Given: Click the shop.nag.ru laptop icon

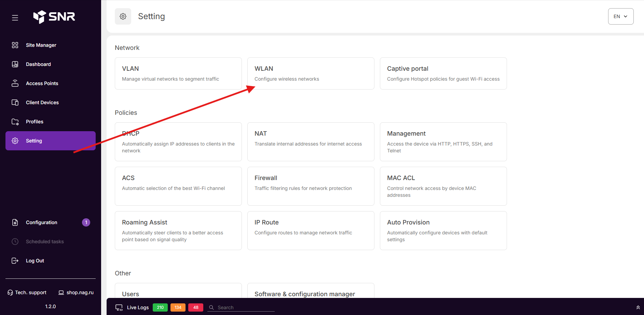Looking at the screenshot, I should pyautogui.click(x=61, y=292).
